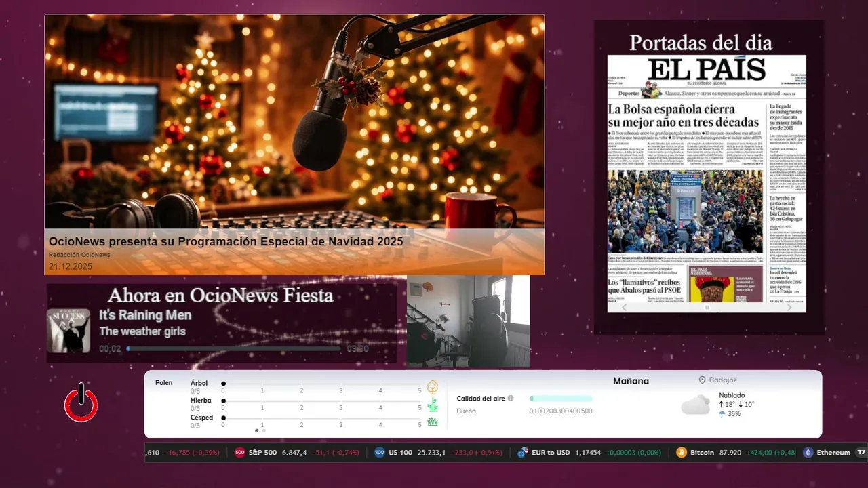Click the Ethereum icon in ticker
The height and width of the screenshot is (488, 868).
808,453
